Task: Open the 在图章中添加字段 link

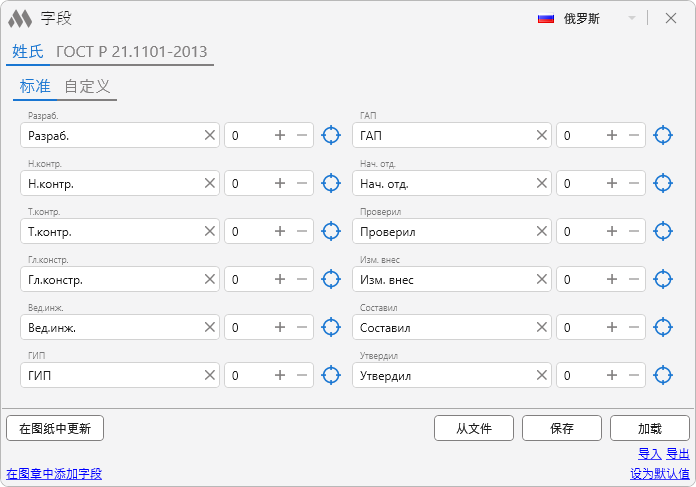Action: (x=54, y=474)
